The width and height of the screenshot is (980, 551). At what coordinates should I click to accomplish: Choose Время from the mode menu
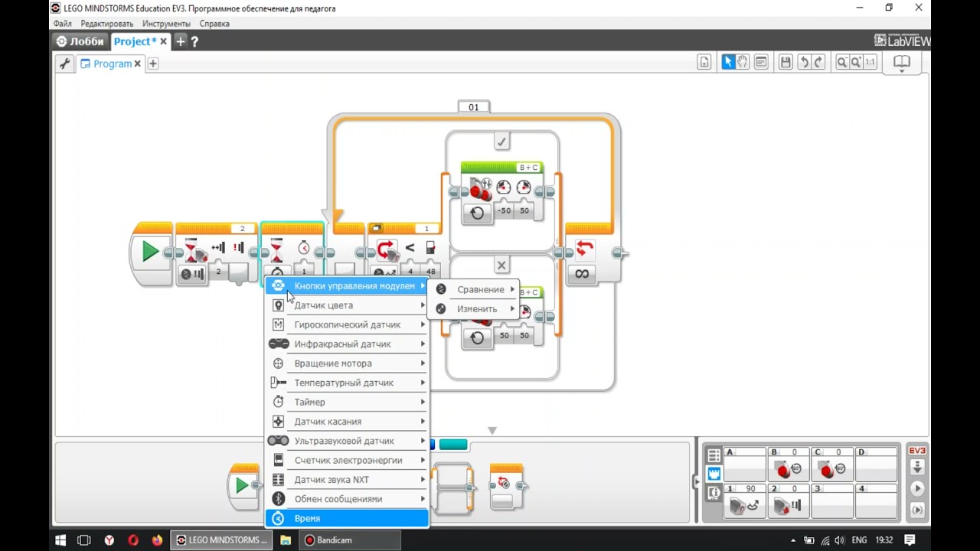347,518
